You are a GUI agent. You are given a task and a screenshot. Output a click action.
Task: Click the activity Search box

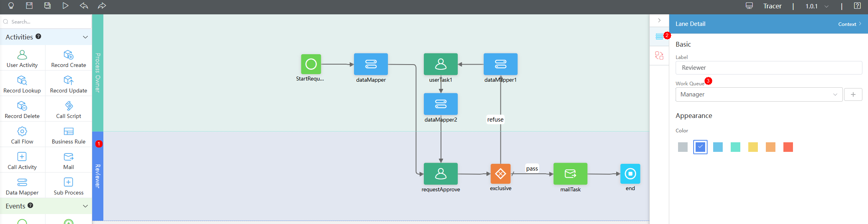point(46,22)
